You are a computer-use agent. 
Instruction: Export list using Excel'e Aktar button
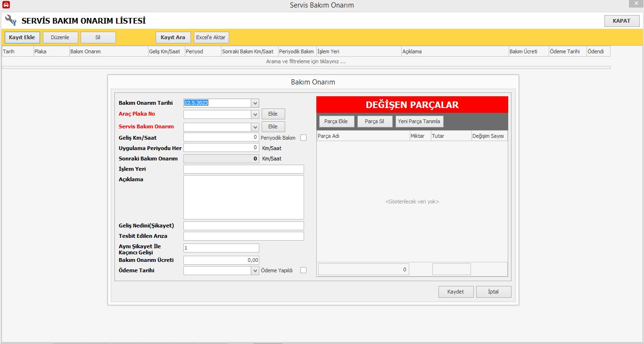[211, 38]
